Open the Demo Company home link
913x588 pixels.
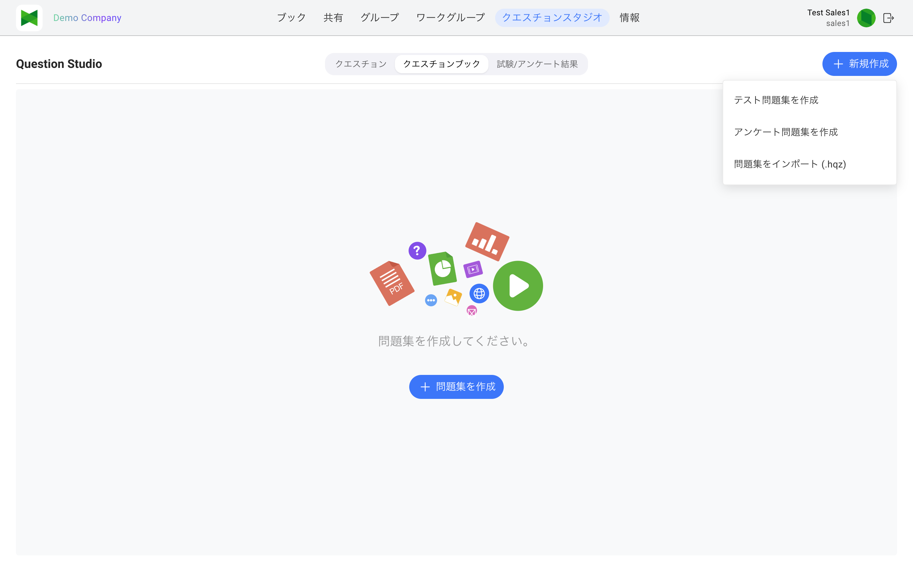[x=87, y=18]
